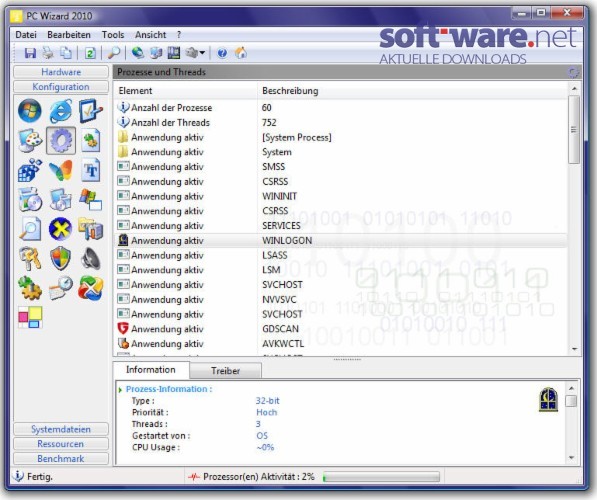Open the font 'T' document sidebar icon
The height and width of the screenshot is (500, 597).
click(x=91, y=170)
